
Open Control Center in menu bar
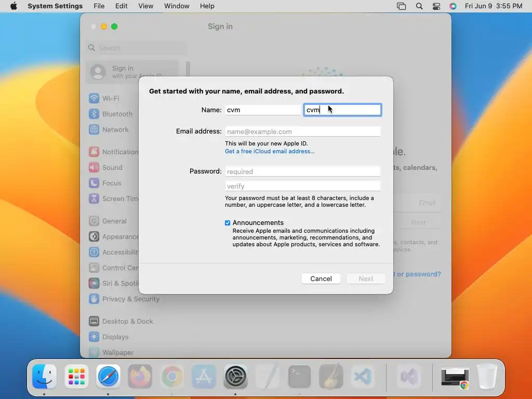click(x=436, y=6)
